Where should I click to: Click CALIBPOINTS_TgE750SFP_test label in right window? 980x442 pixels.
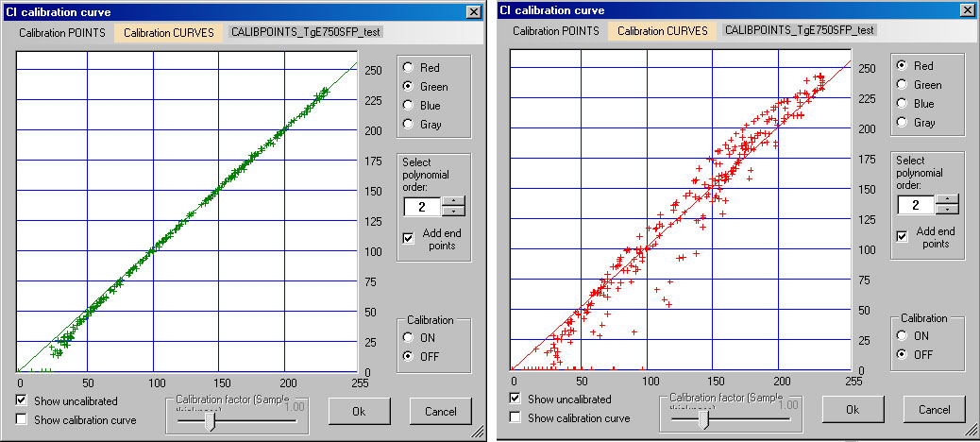pyautogui.click(x=800, y=30)
